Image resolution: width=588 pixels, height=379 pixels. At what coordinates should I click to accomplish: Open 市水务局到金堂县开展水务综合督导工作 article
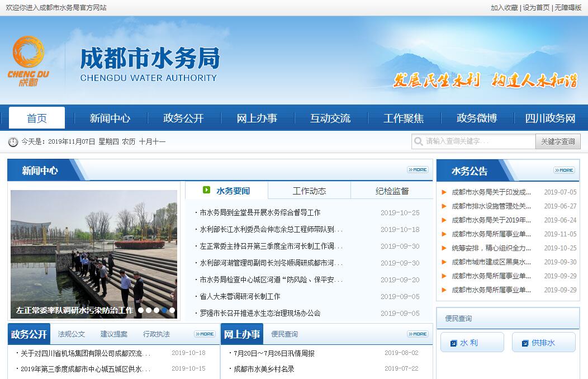pyautogui.click(x=260, y=213)
